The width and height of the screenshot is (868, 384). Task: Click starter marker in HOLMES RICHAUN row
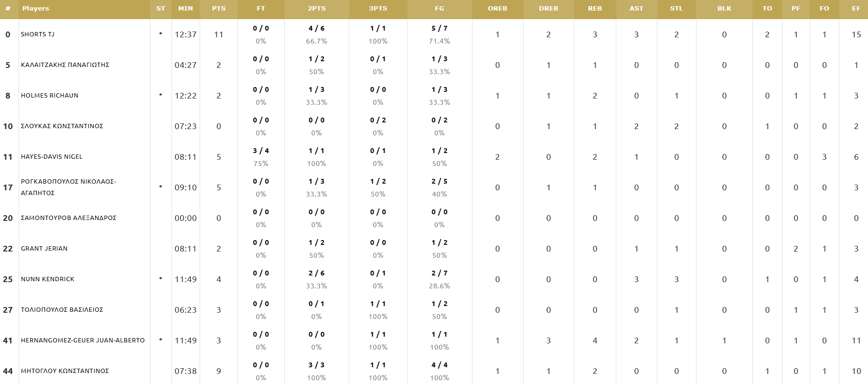[161, 95]
